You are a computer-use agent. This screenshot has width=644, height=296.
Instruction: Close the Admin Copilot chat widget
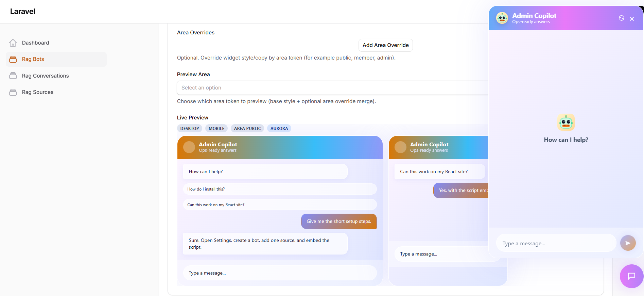click(x=632, y=19)
